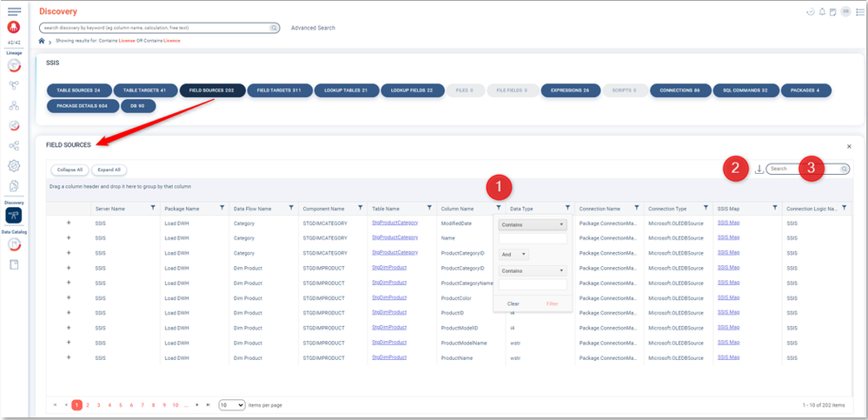Click the Advanced Search link
868x420 pixels.
click(313, 28)
